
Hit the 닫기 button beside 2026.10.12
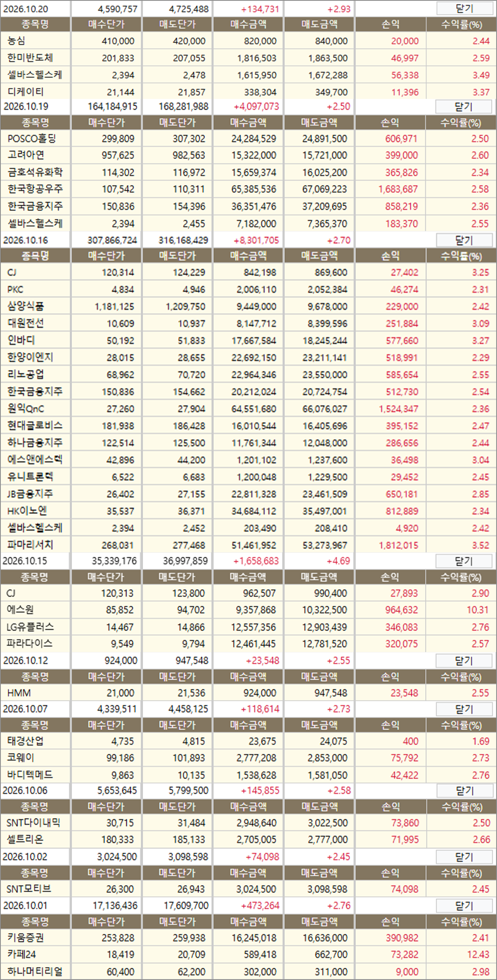coord(464,660)
